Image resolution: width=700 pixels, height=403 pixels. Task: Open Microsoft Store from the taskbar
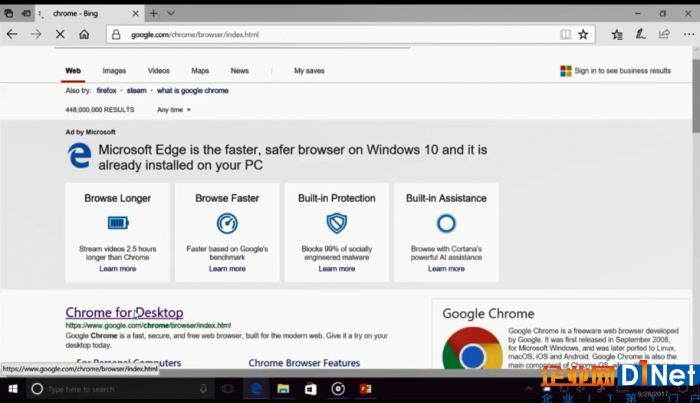point(310,389)
